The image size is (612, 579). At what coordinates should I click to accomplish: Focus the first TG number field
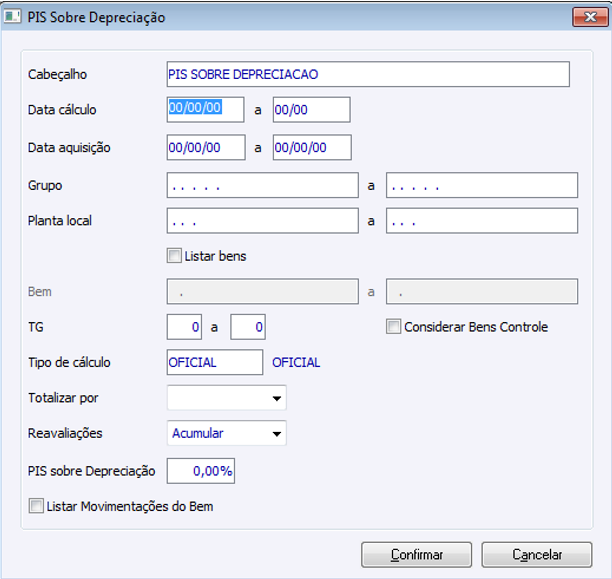pyautogui.click(x=186, y=327)
